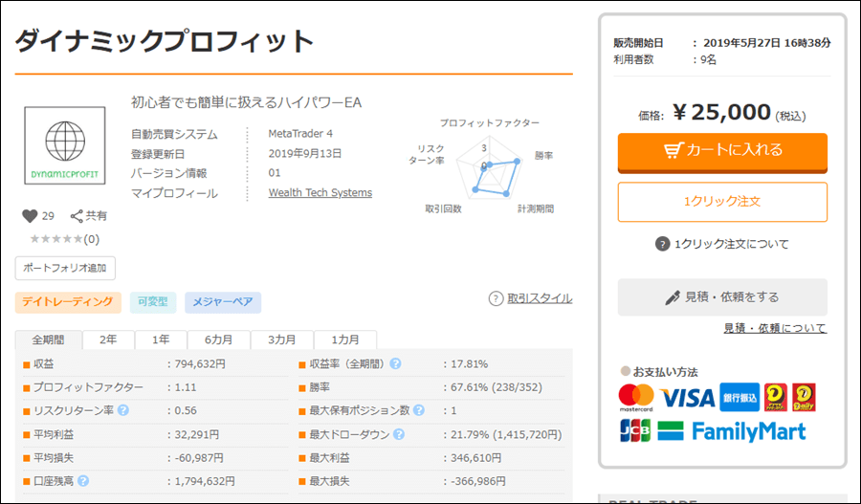The image size is (861, 504).
Task: Click help icon beside リスクリターン率
Action: (x=123, y=410)
